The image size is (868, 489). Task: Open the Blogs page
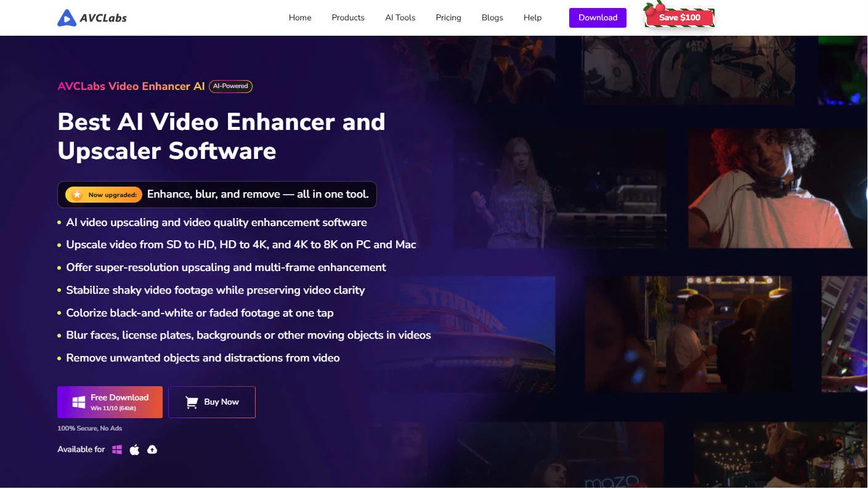[x=492, y=17]
